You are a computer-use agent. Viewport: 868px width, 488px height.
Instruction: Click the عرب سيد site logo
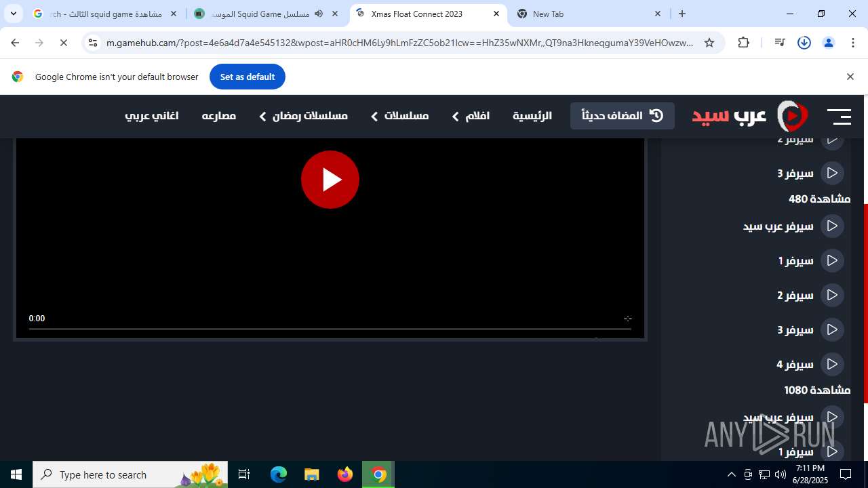(x=750, y=116)
